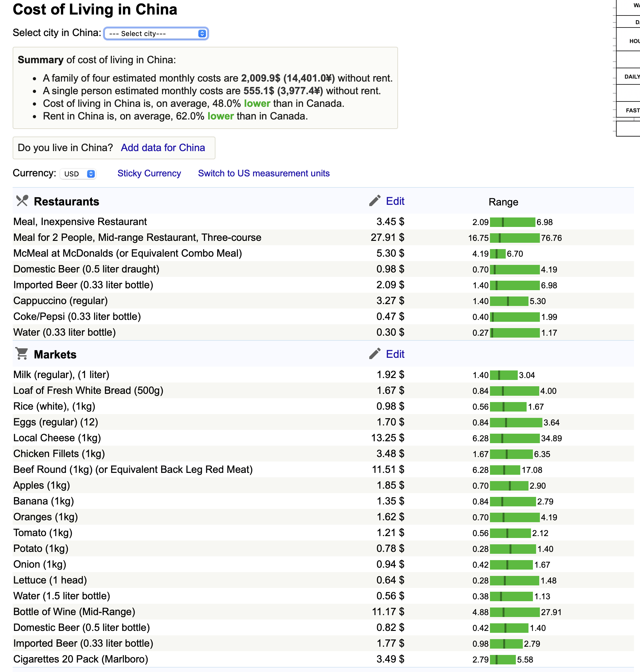Click Domestic Beer (0.5 liter bottle) label
The height and width of the screenshot is (672, 640).
click(x=82, y=627)
